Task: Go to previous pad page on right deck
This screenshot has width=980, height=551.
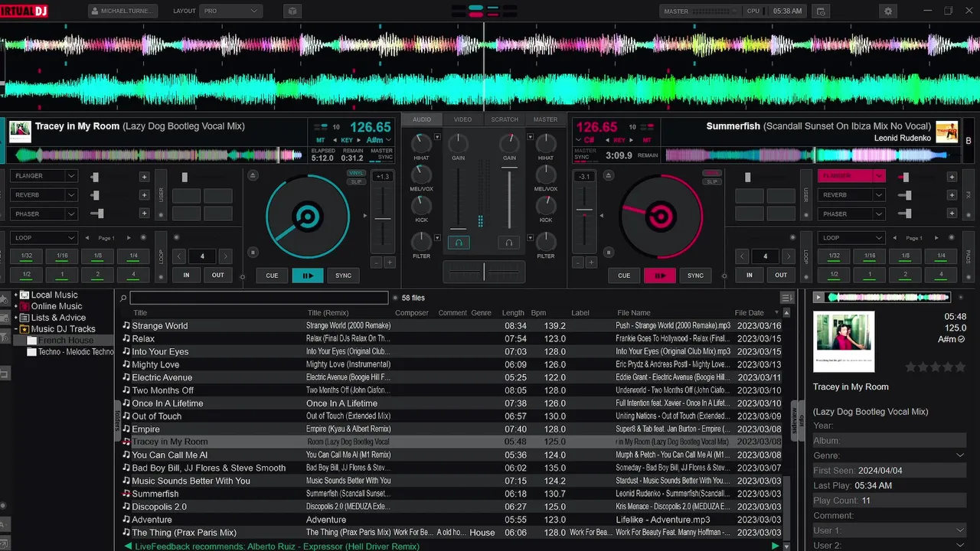Action: pos(893,238)
